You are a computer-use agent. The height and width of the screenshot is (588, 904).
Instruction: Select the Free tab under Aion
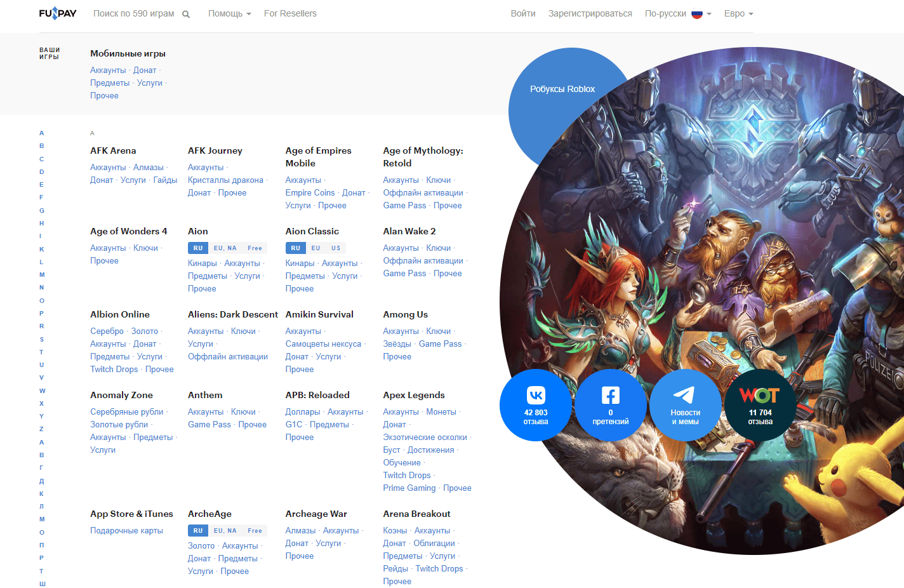[x=255, y=248]
